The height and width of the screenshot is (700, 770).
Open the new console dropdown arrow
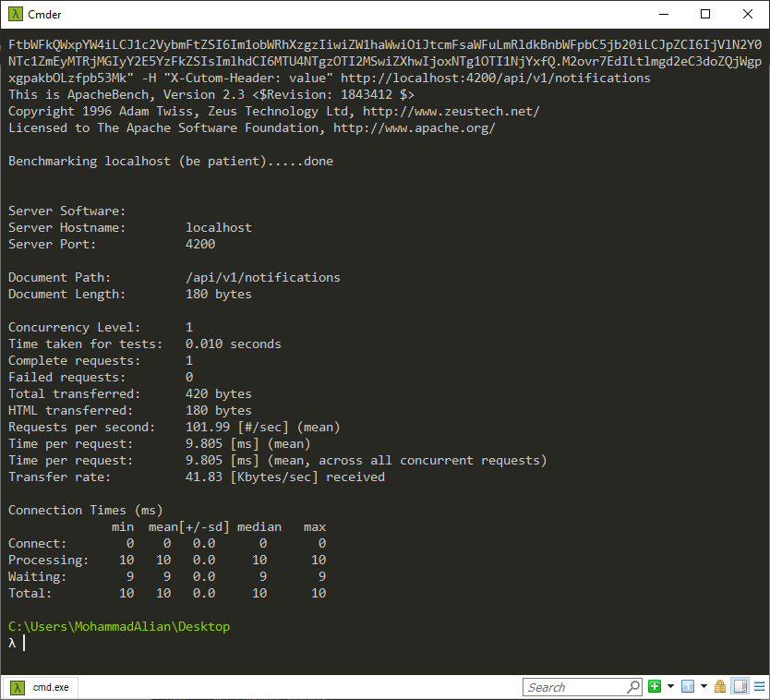670,687
